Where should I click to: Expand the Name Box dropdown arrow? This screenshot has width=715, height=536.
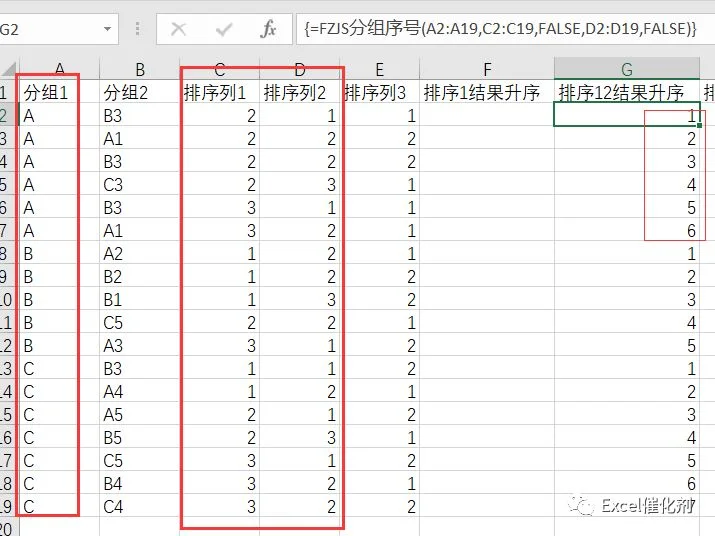(x=107, y=29)
